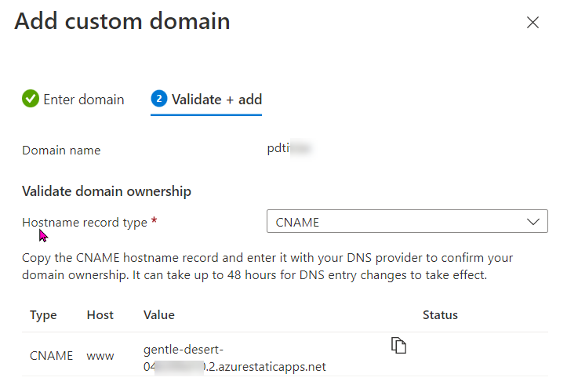Click the Validate domain ownership heading

[107, 191]
